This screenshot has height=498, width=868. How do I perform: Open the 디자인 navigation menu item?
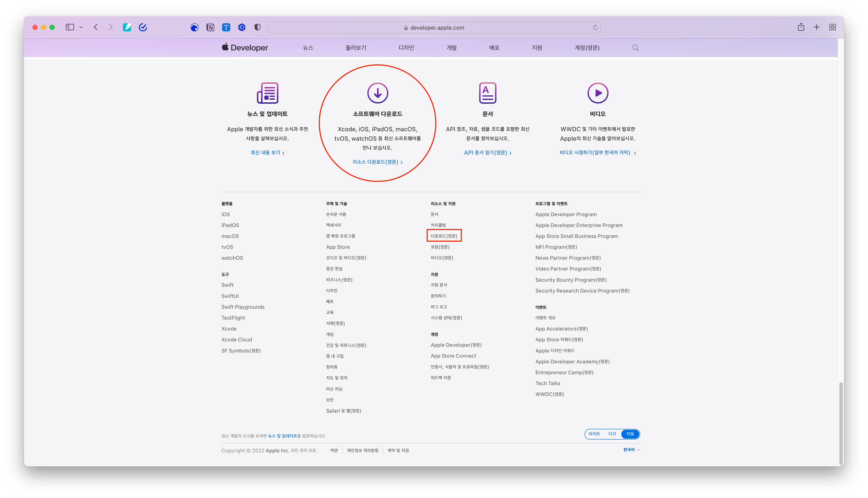coord(406,48)
